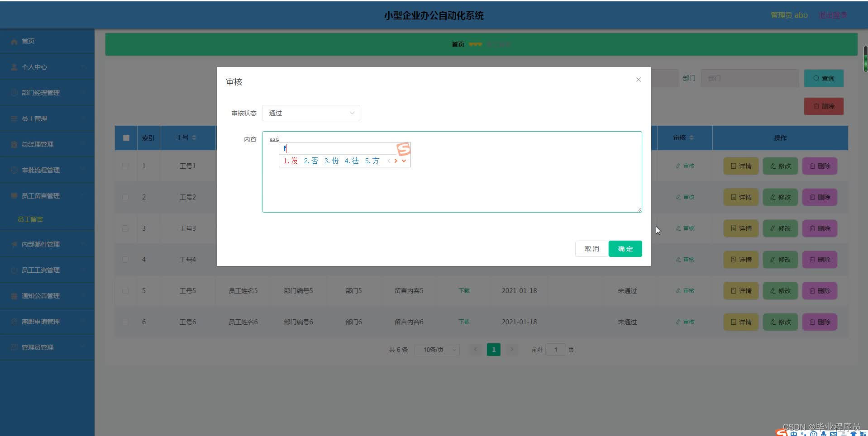The width and height of the screenshot is (868, 436).
Task: Click the vertical scrollbar on the right edge
Action: pos(865,59)
